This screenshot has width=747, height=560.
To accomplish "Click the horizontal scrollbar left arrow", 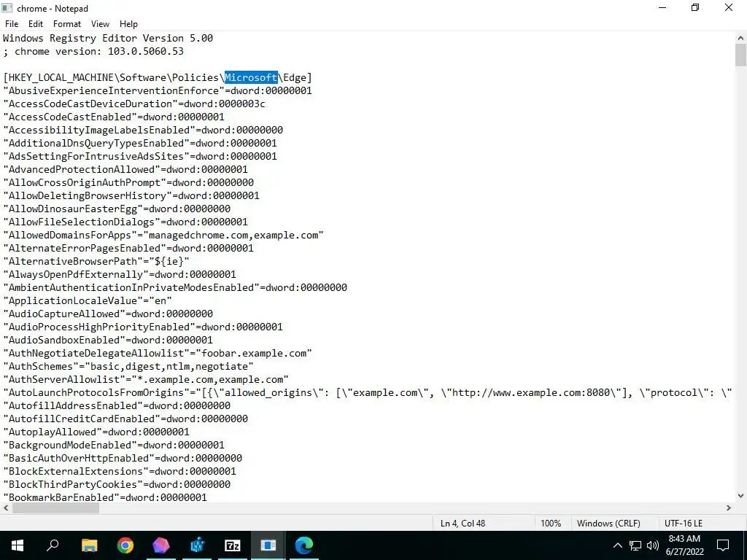I will [x=6, y=508].
